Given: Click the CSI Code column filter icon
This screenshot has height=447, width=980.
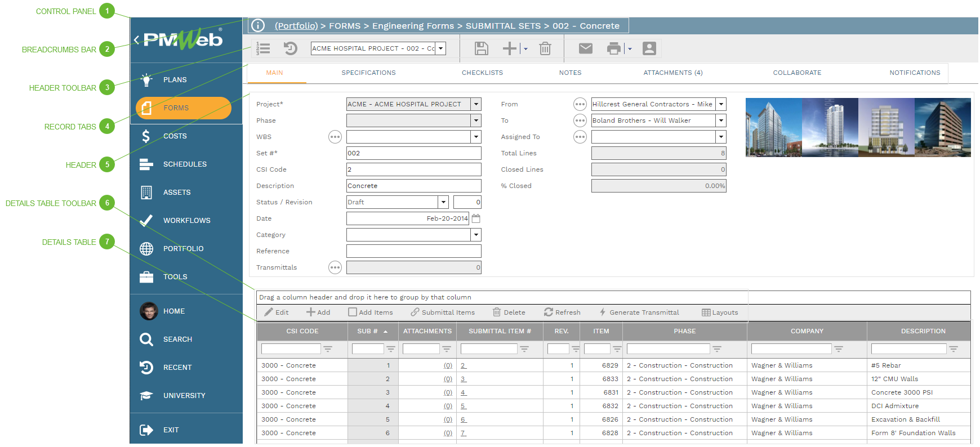Looking at the screenshot, I should 328,349.
